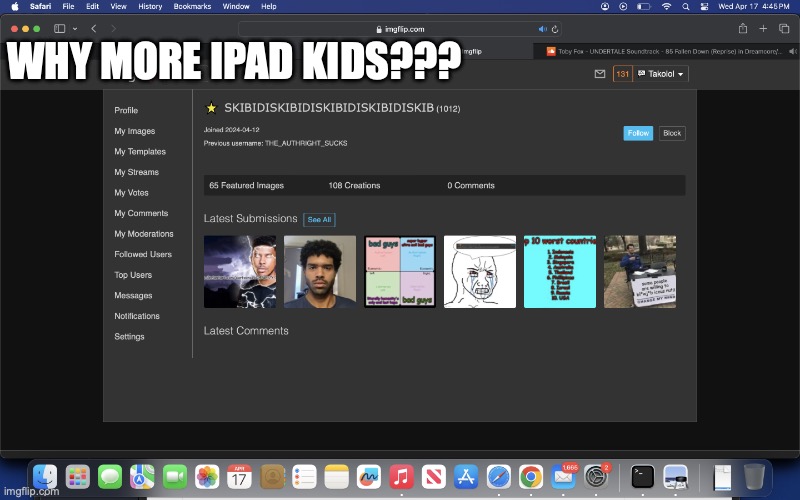Open Top Users in the sidebar
800x500 pixels.
(133, 274)
